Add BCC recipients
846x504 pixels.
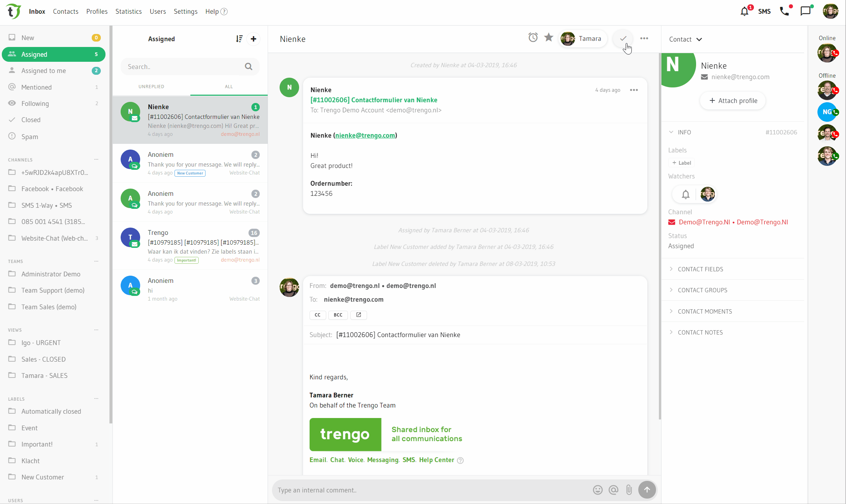pos(338,315)
